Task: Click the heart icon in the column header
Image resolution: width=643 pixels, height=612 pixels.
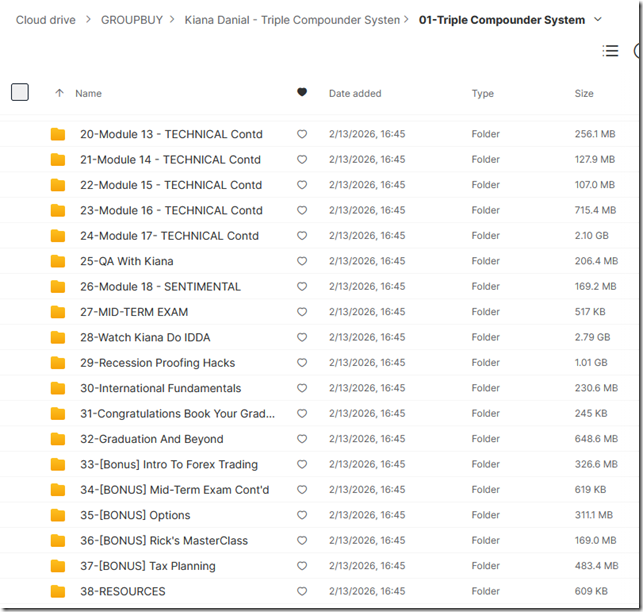Action: (x=302, y=93)
